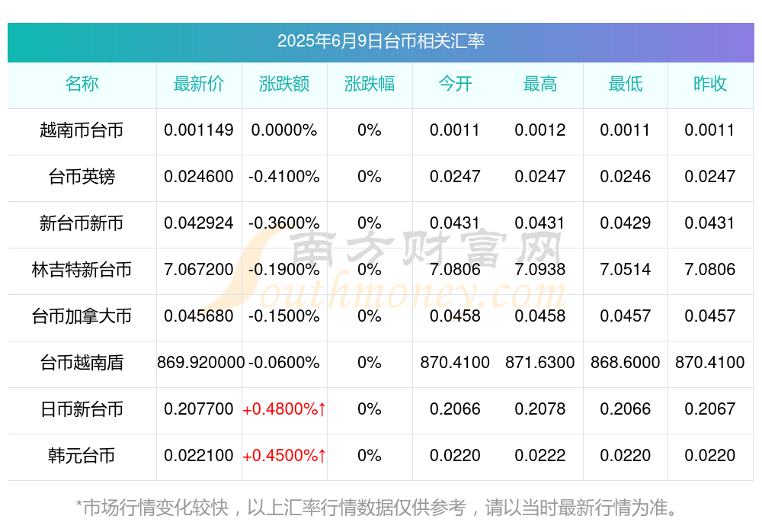Select the 韩元台币 row name
This screenshot has width=762, height=532.
(82, 456)
